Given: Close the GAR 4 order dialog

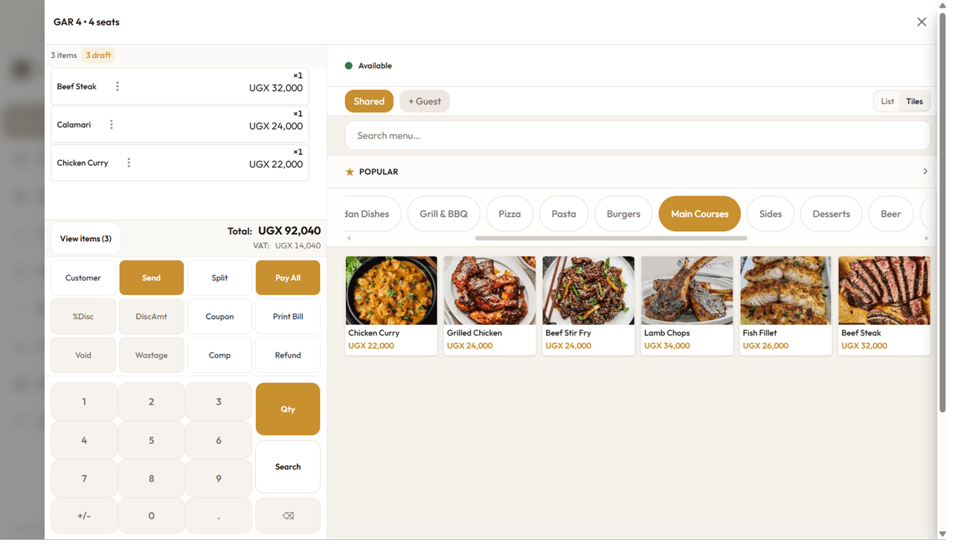Looking at the screenshot, I should tap(922, 22).
